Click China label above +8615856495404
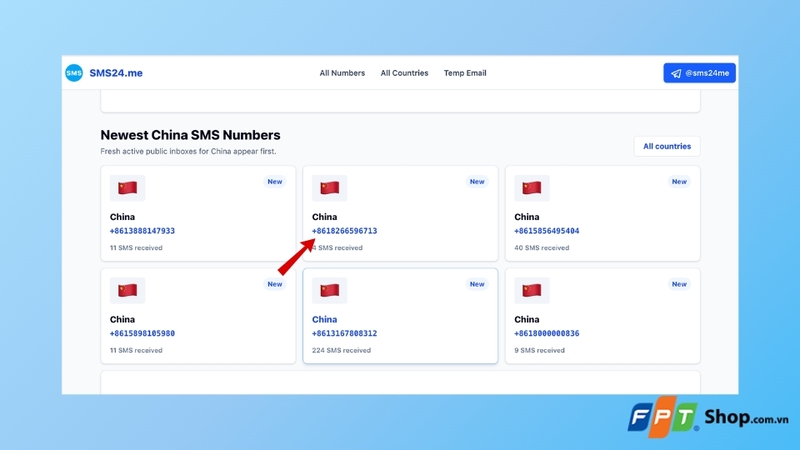The width and height of the screenshot is (800, 450). pyautogui.click(x=527, y=217)
